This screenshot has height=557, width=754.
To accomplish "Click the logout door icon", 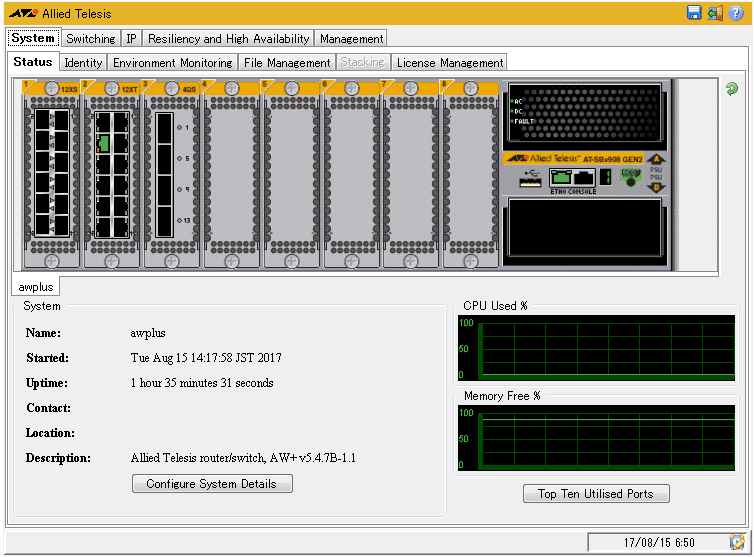I will pos(715,13).
